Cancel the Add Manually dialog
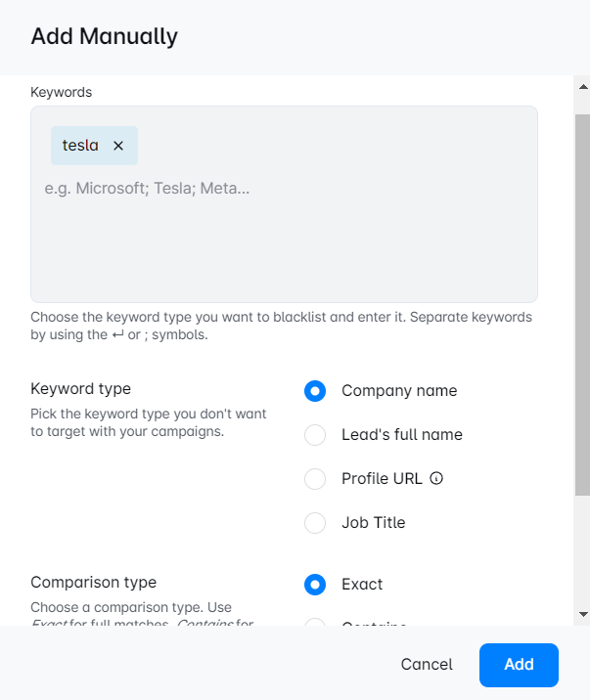 [427, 665]
